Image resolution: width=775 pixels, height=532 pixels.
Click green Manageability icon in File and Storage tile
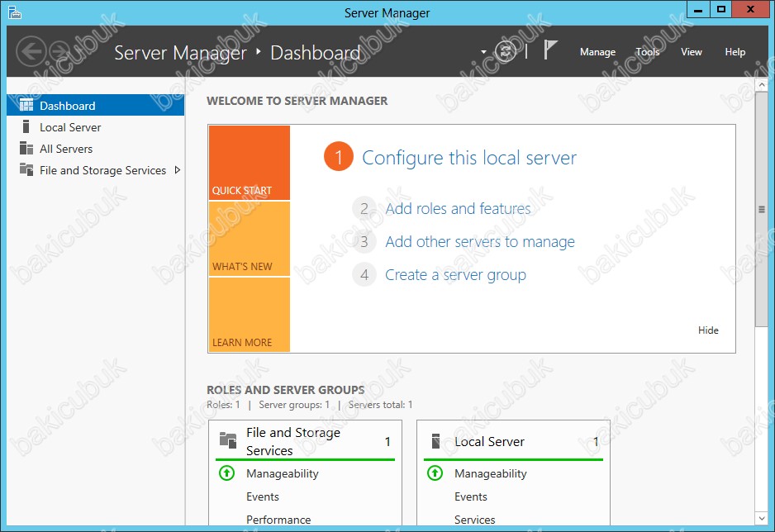tap(227, 473)
